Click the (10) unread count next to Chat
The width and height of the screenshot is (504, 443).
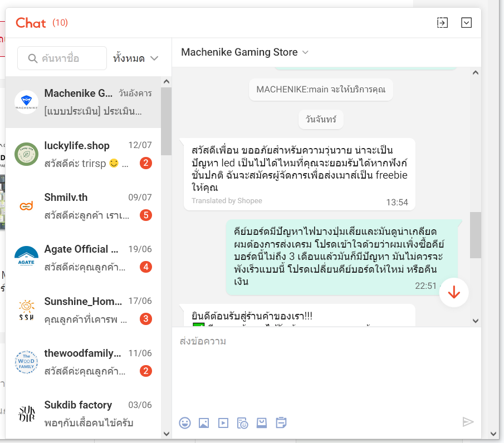pos(60,23)
